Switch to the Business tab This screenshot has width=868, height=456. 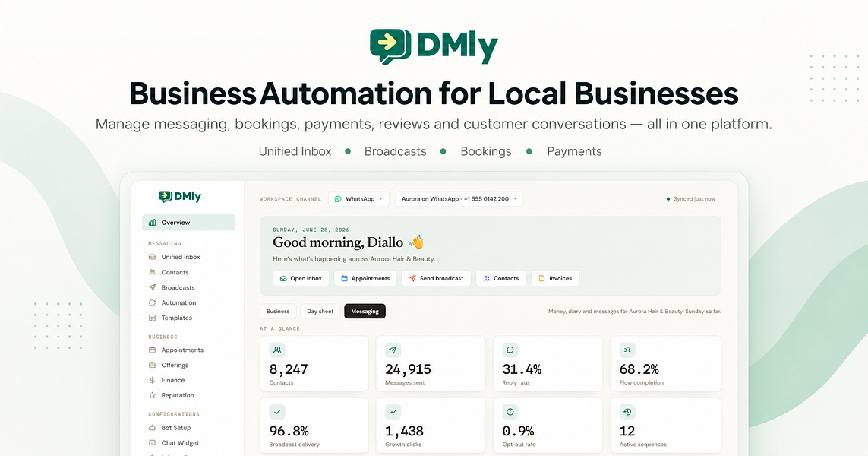[x=278, y=312]
